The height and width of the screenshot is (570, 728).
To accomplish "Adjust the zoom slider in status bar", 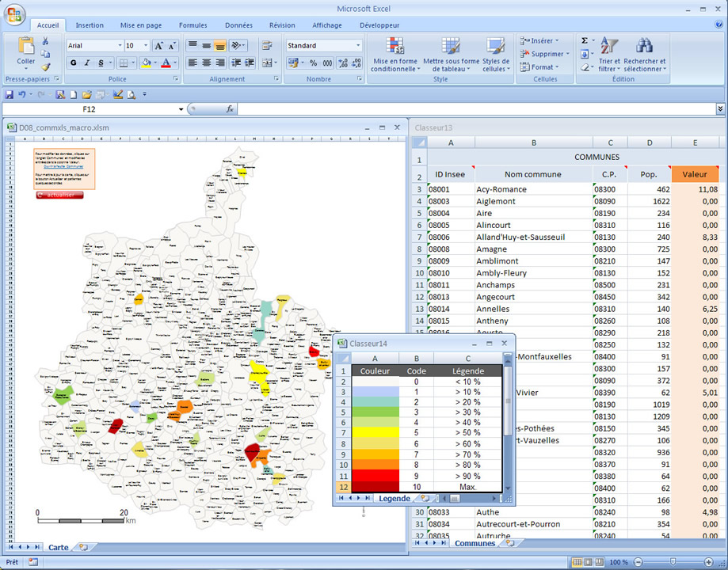I will click(x=673, y=562).
